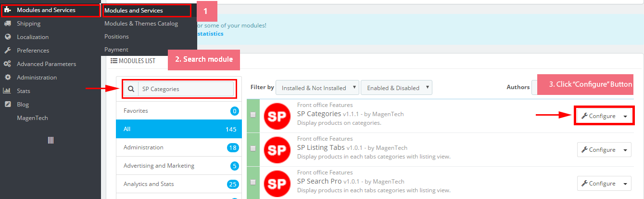Screen dimensions: 644x199
Task: Click the Blog pencil icon in sidebar
Action: click(8, 105)
